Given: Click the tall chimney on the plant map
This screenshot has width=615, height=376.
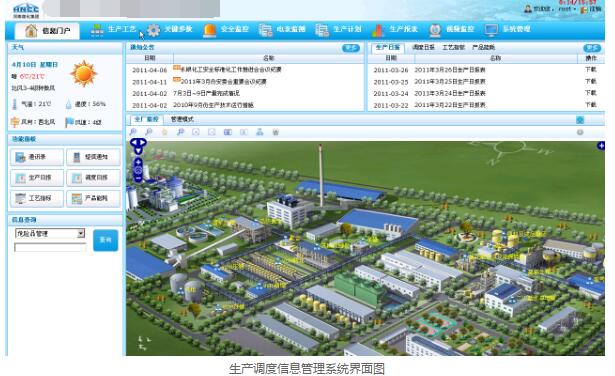Looking at the screenshot, I should pos(321,176).
